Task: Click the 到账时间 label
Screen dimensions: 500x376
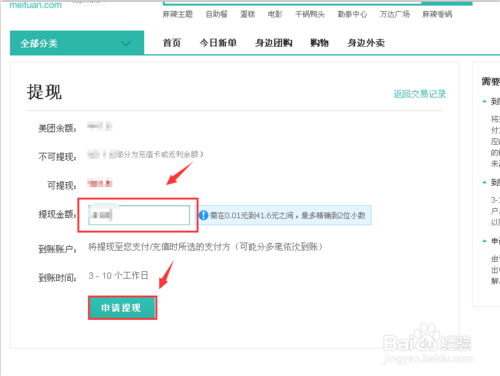Action: (x=57, y=278)
